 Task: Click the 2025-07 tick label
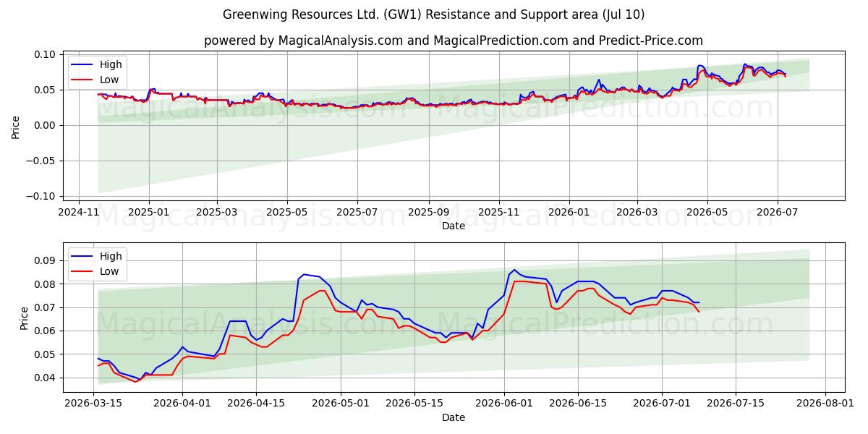pos(357,212)
